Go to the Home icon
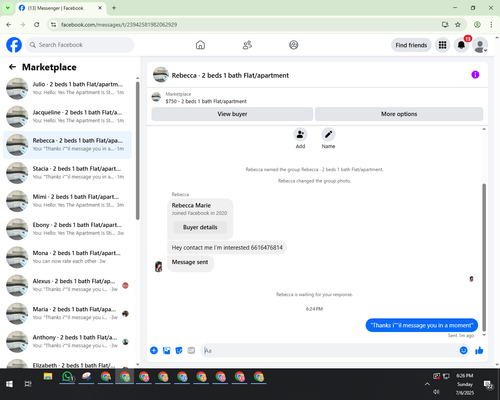Image resolution: width=500 pixels, height=400 pixels. click(x=200, y=45)
